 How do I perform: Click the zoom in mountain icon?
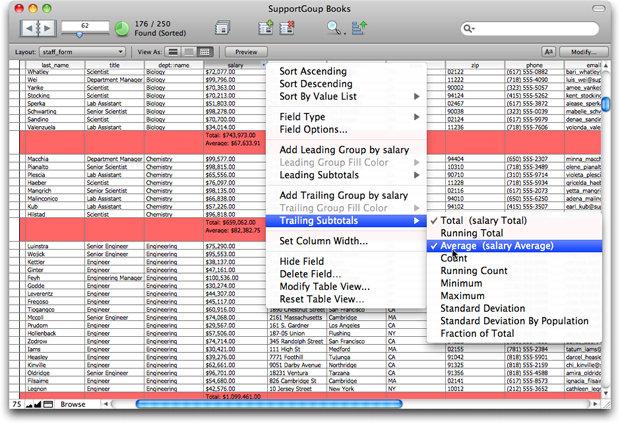38,404
